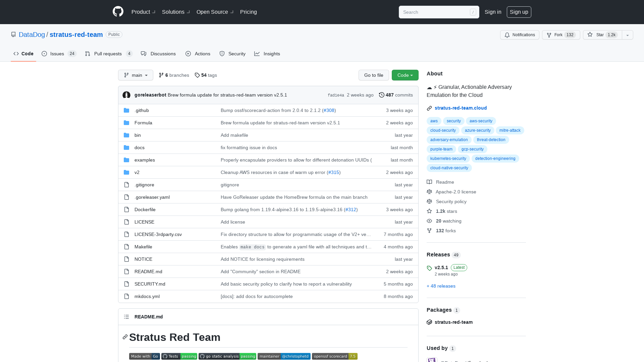Open the 54 tags list

click(x=206, y=75)
